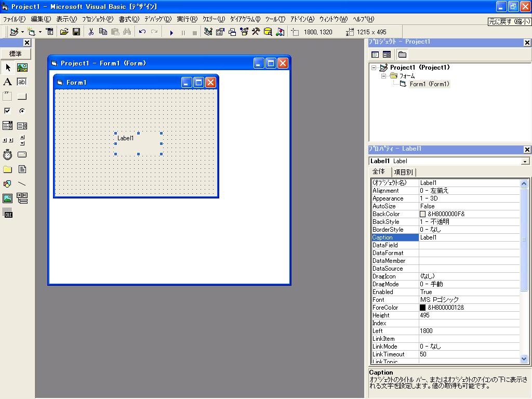Select the TextBox tool
Image resolution: width=532 pixels, height=399 pixels.
click(x=22, y=82)
